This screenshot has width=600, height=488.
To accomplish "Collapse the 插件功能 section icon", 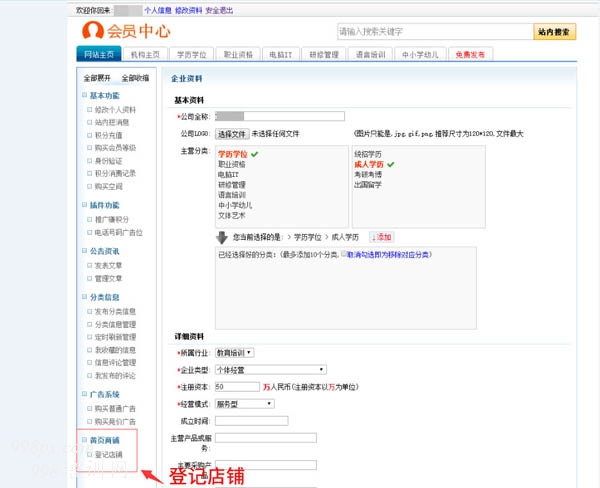I will click(85, 205).
